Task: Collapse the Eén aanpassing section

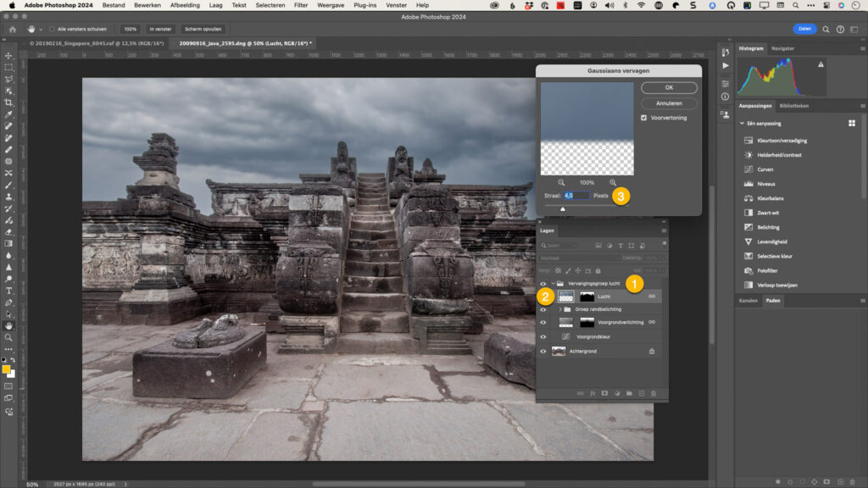Action: (742, 124)
